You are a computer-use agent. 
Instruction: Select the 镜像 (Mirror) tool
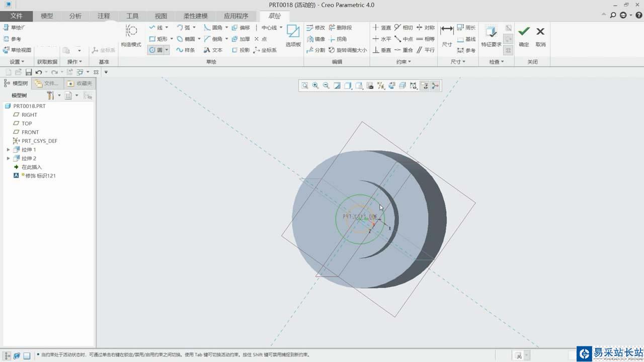tap(315, 39)
